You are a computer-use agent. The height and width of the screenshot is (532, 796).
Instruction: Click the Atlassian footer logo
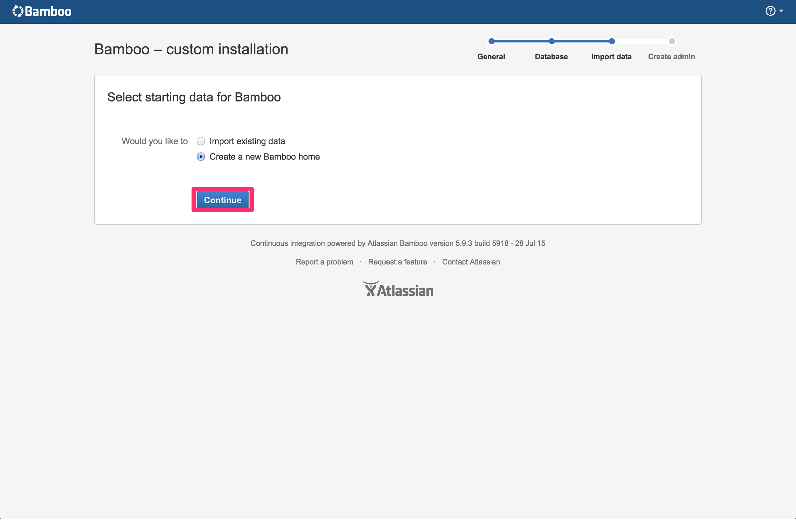pyautogui.click(x=398, y=289)
